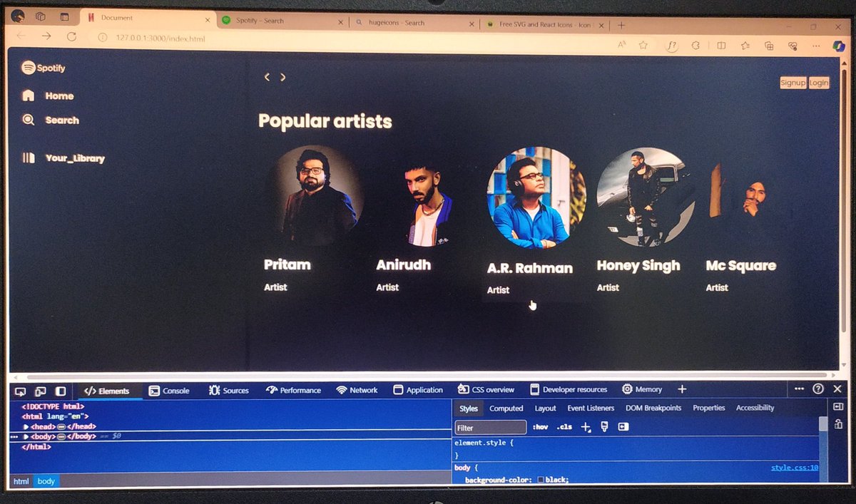The height and width of the screenshot is (504, 856).
Task: Select the DOM Breakpoints tab
Action: pyautogui.click(x=653, y=408)
